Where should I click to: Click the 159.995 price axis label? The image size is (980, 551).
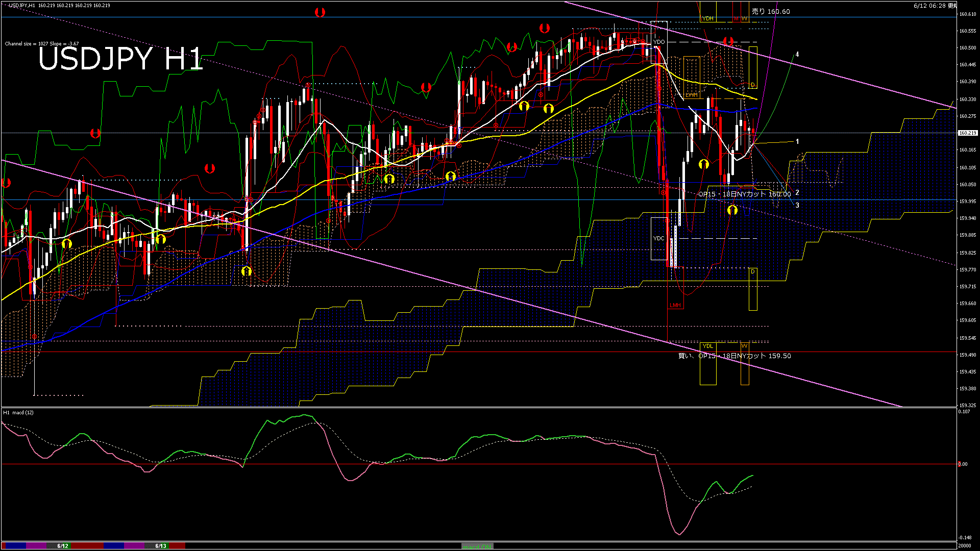(x=967, y=202)
